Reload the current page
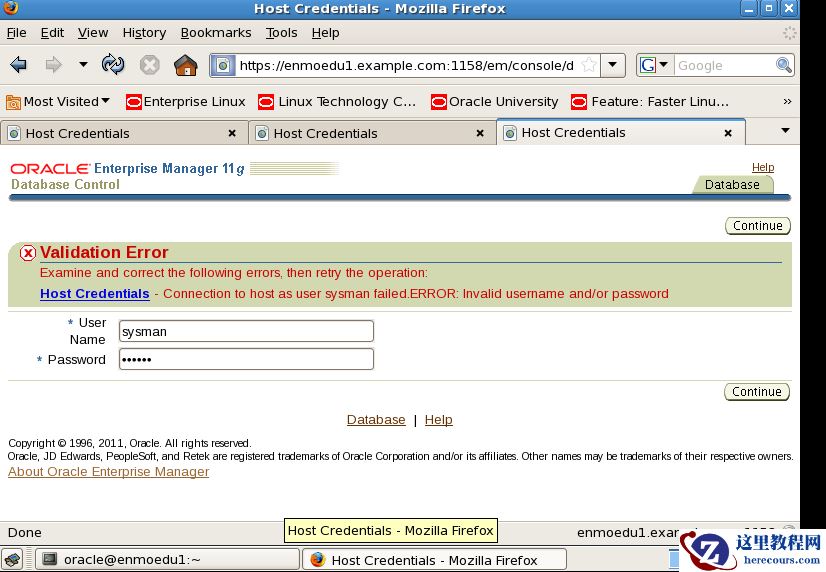826x572 pixels. pos(113,64)
